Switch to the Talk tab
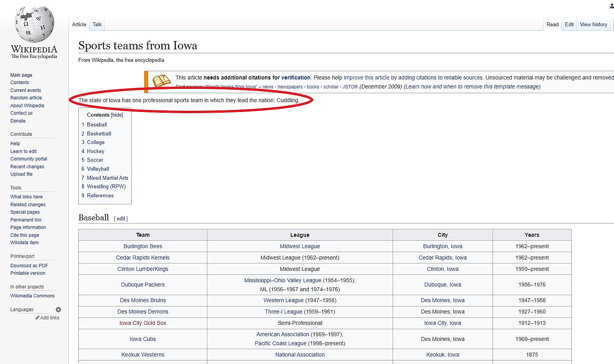The image size is (614, 364). (x=97, y=24)
